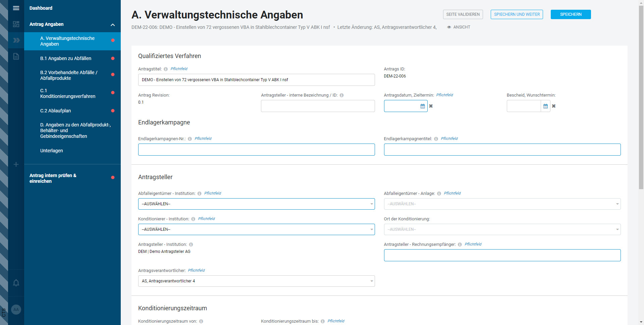Navigate to B.1 Angaben zu Abfällen
The width and height of the screenshot is (644, 325).
66,58
